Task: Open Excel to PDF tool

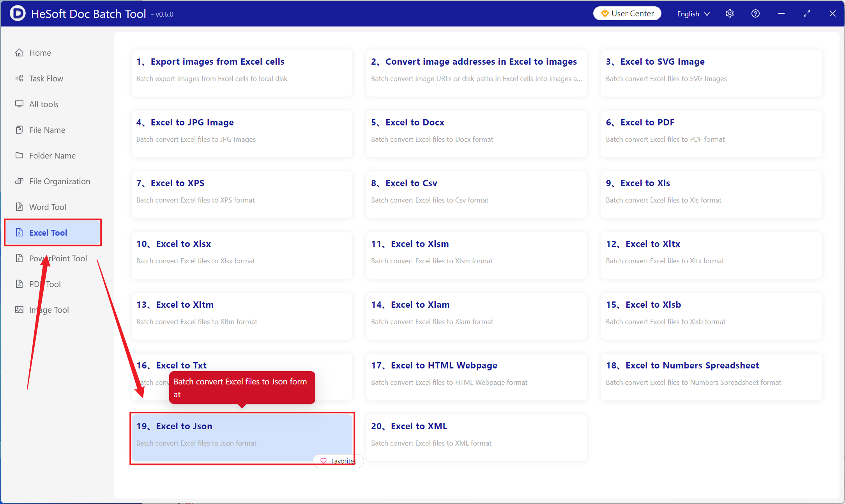Action: tap(711, 134)
